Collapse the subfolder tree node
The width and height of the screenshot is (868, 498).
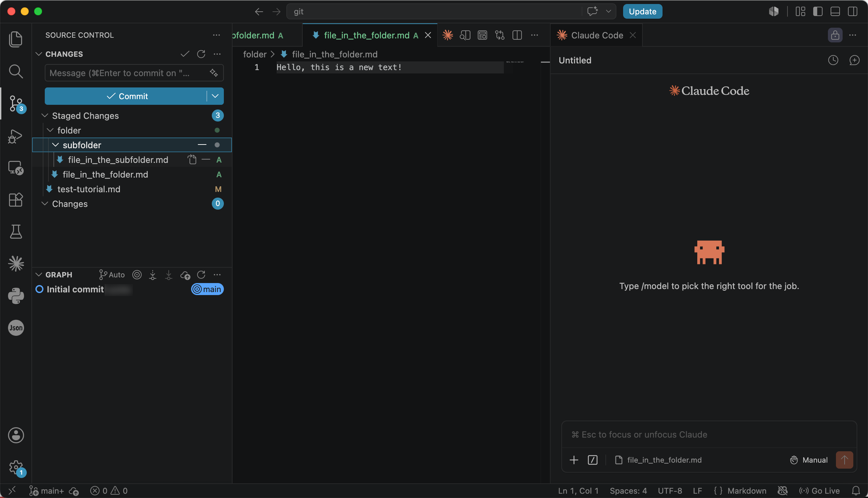coord(55,145)
